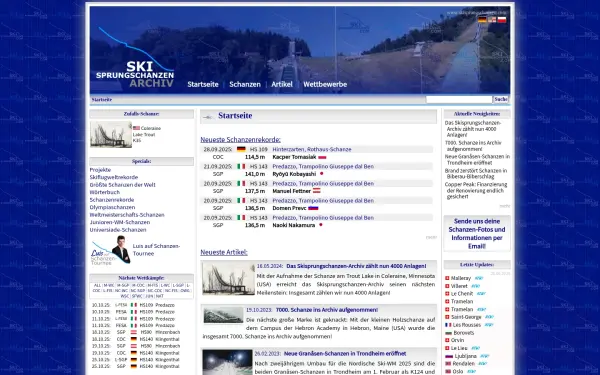
Task: Click 'mehr' under the news list
Action: coord(504,206)
